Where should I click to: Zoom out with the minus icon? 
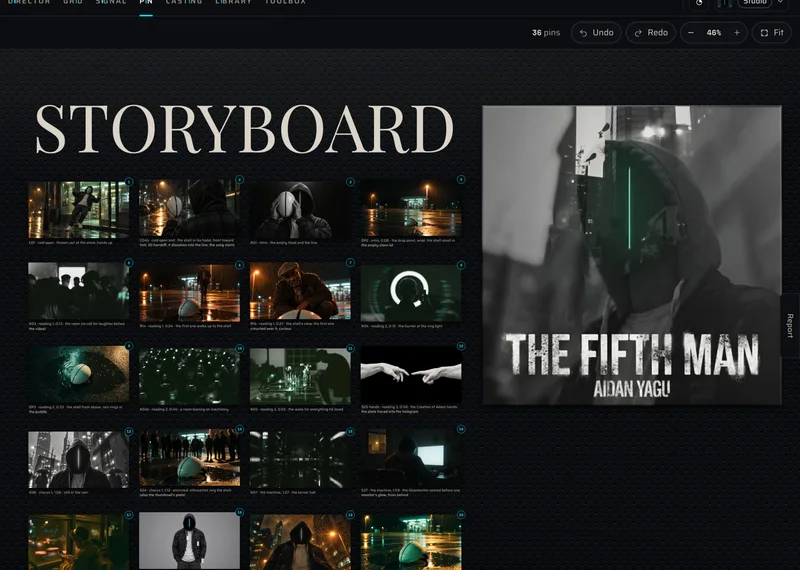690,33
